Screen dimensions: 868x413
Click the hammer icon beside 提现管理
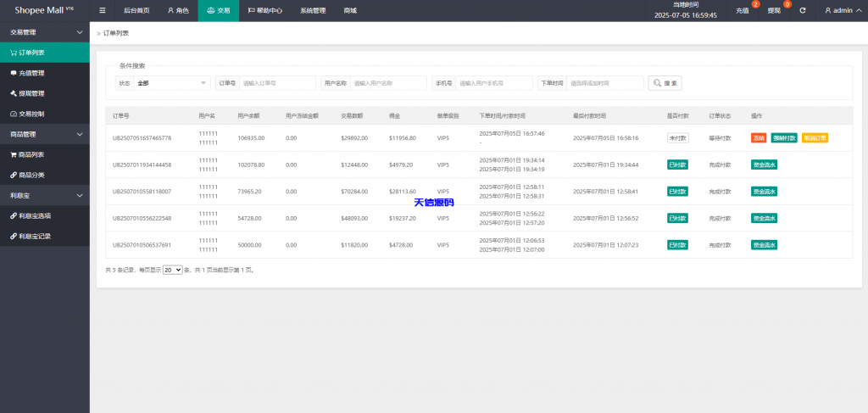[14, 93]
